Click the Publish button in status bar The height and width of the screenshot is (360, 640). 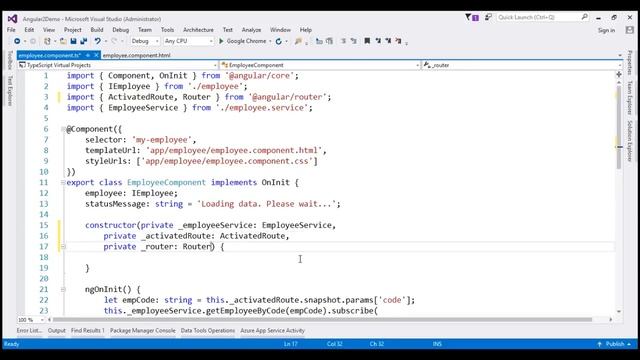(615, 344)
